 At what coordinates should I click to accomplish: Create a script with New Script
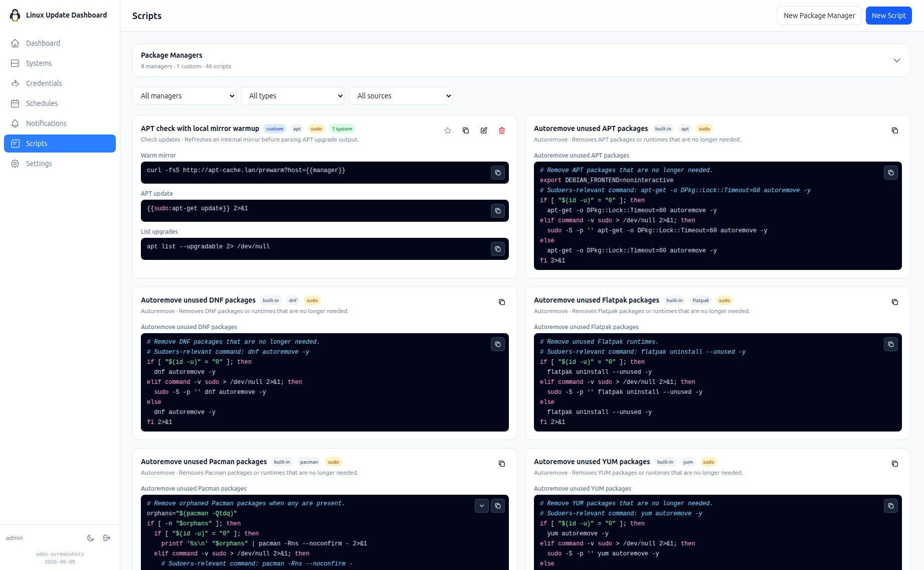coord(888,16)
